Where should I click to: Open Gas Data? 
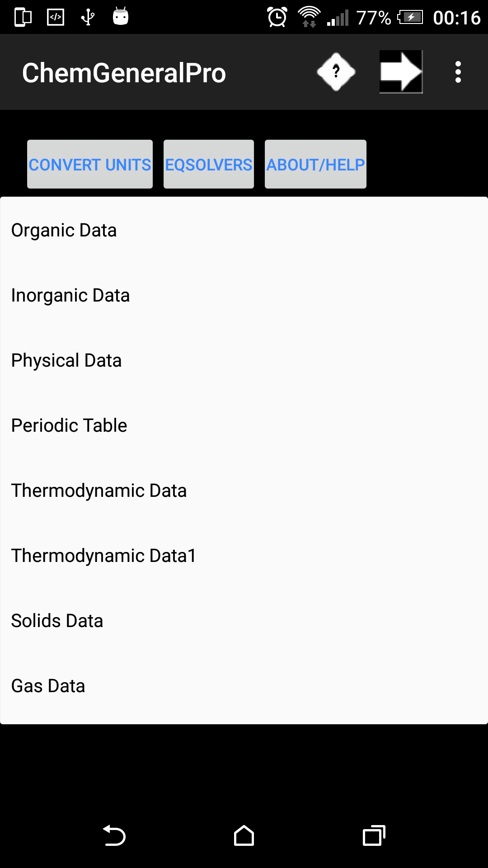click(48, 686)
